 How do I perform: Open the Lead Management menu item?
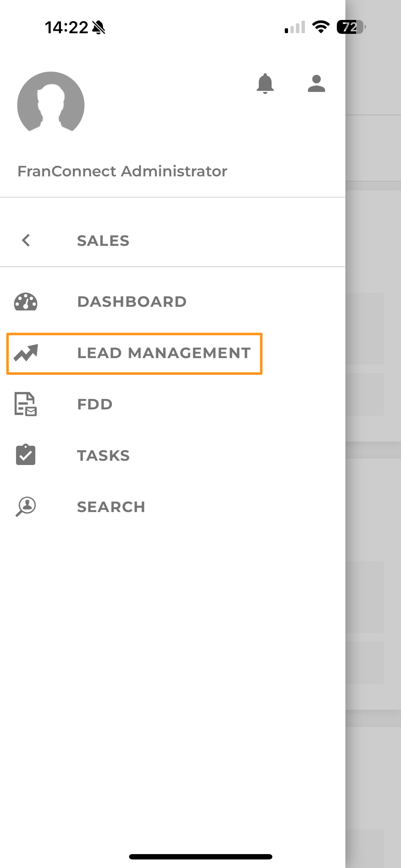[x=134, y=353]
